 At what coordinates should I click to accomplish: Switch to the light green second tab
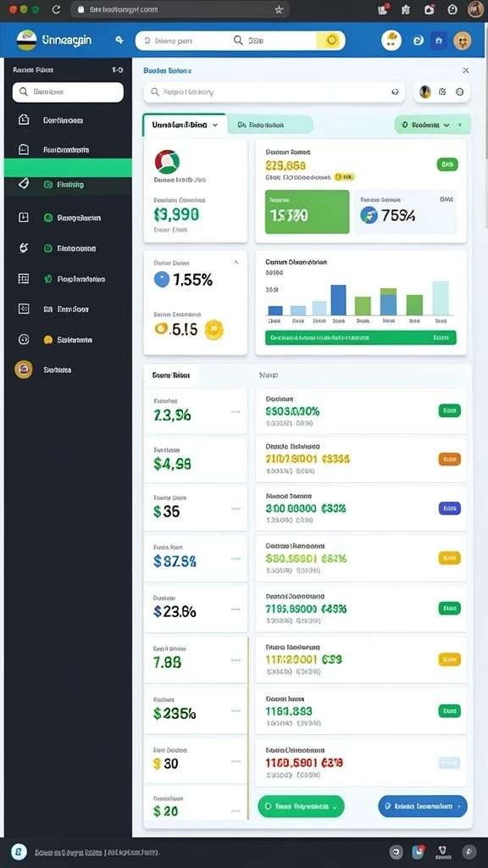pos(270,125)
